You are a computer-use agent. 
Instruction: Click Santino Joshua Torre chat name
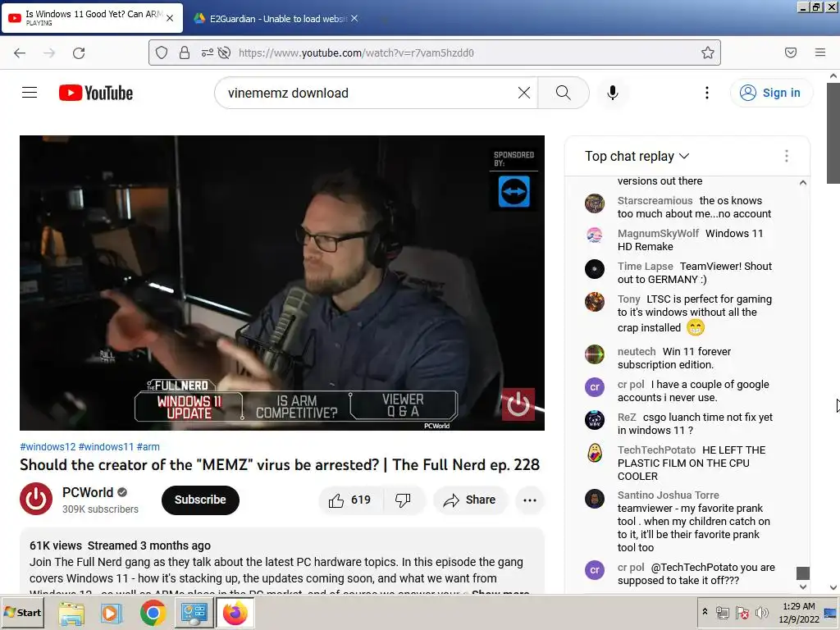pos(668,495)
